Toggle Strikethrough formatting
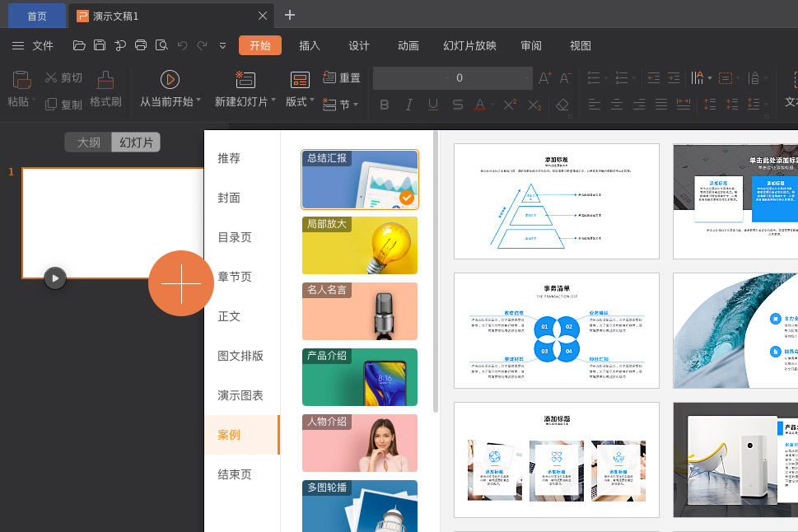This screenshot has width=798, height=532. coord(458,105)
